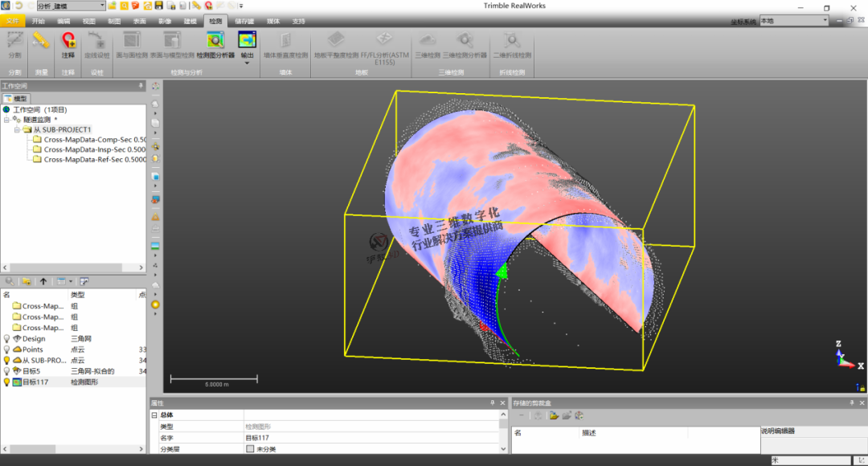The image size is (868, 466).
Task: Click the colored map swatch of 目标117
Action: [x=16, y=381]
